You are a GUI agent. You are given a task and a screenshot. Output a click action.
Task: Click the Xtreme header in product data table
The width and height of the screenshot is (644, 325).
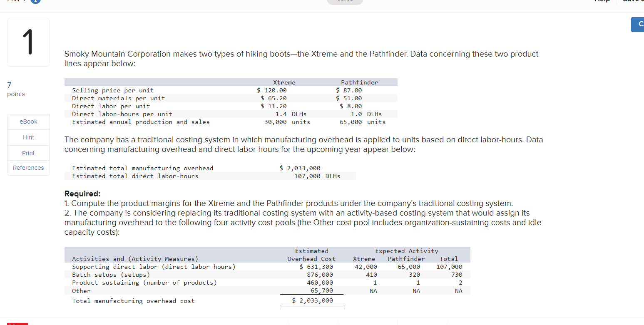(284, 82)
